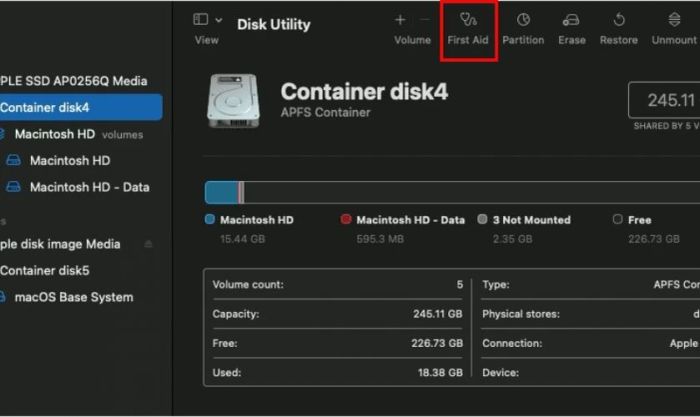
Task: Click the Macintosh HD - Data drive icon
Action: pos(13,187)
